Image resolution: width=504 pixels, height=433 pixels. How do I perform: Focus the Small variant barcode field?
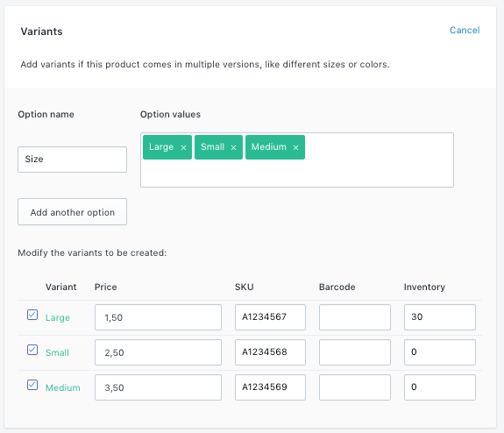click(x=355, y=352)
